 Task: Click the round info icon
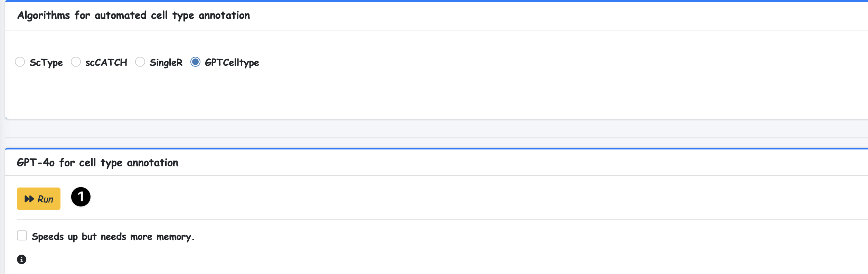point(21,259)
